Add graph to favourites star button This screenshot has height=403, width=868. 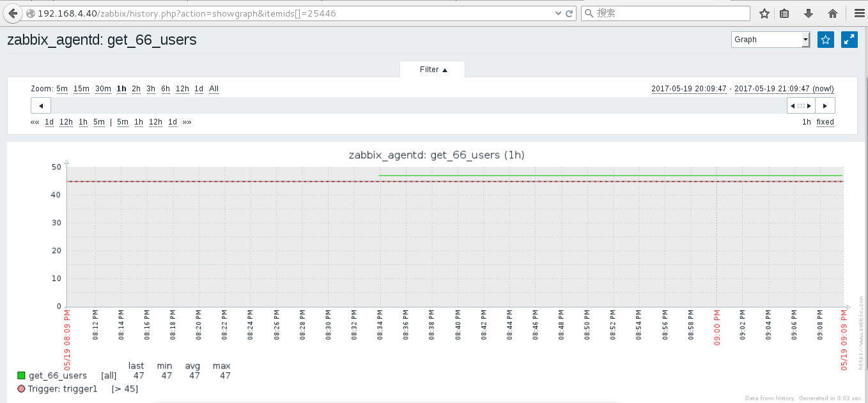coord(826,40)
